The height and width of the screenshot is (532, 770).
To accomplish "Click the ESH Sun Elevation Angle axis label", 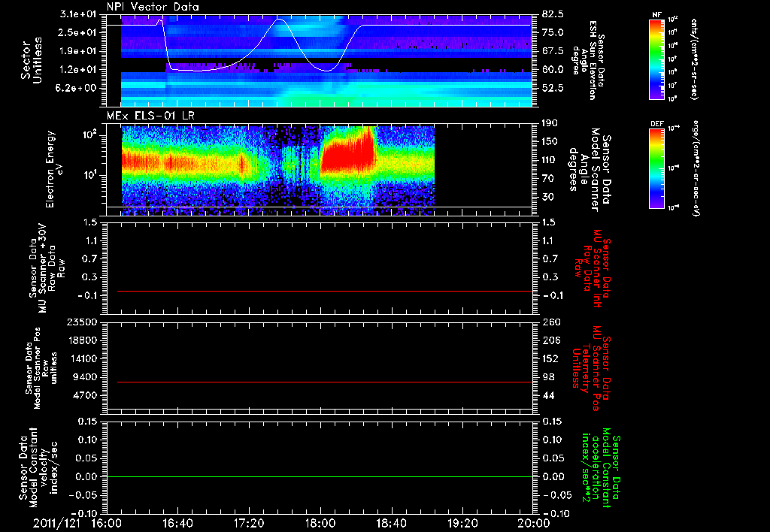I will (x=588, y=60).
